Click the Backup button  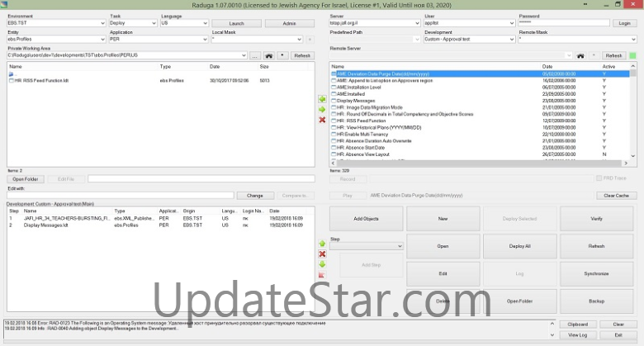(596, 301)
